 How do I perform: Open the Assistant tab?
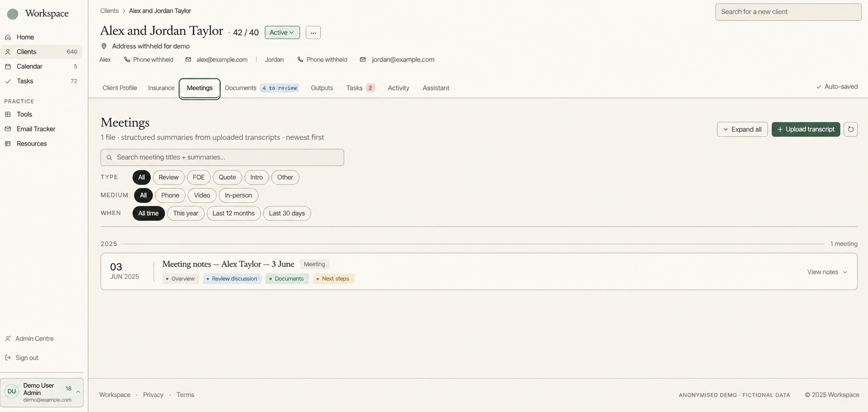pyautogui.click(x=436, y=88)
